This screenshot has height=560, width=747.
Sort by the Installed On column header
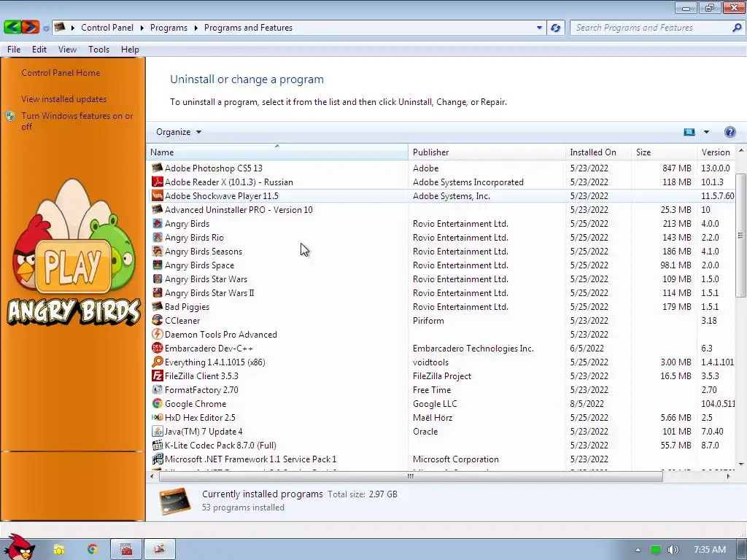tap(598, 152)
